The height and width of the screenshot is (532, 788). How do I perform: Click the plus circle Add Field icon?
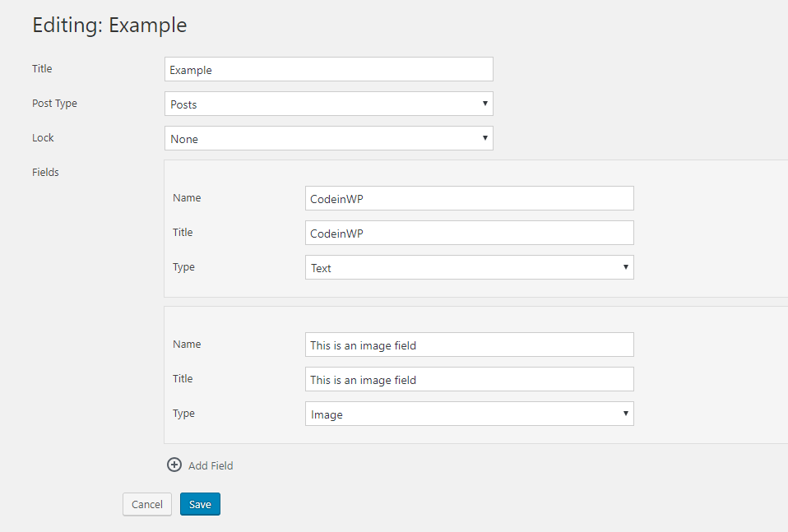click(x=174, y=465)
